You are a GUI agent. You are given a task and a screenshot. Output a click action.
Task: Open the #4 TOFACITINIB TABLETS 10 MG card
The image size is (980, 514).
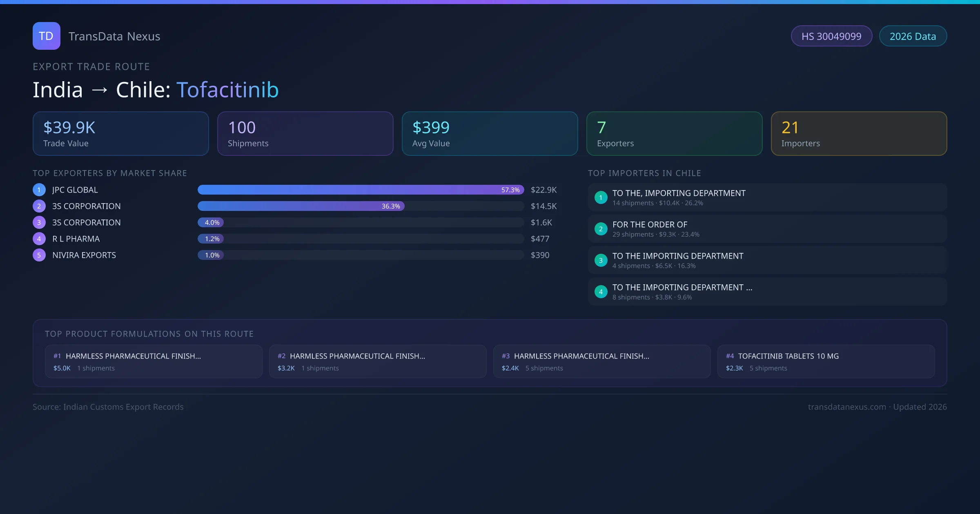pos(826,361)
